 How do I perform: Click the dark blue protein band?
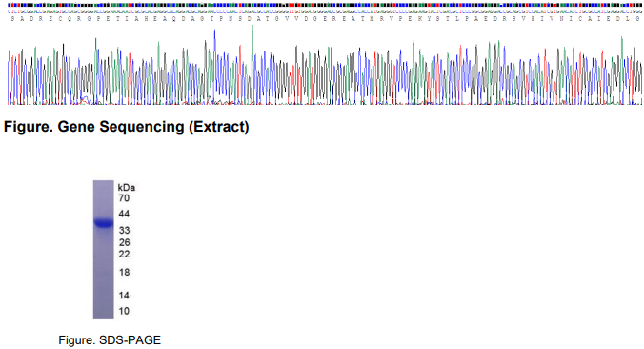tap(104, 223)
